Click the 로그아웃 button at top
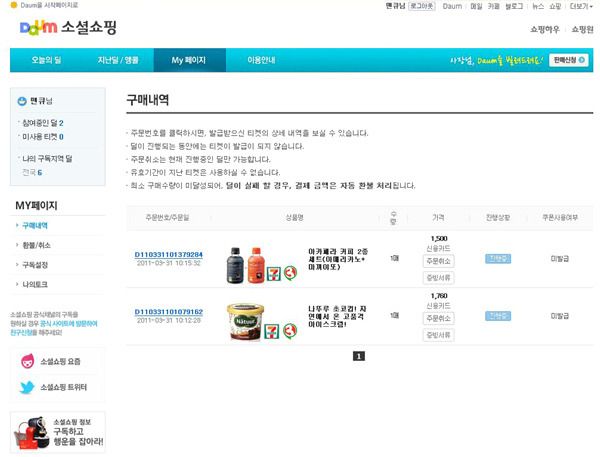This screenshot has width=600, height=457. tap(422, 6)
